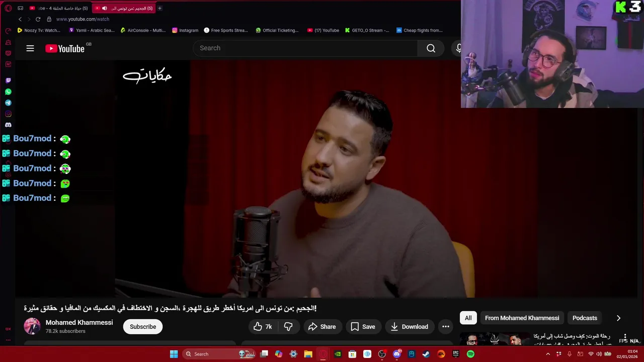Show more filter chips with right arrow
This screenshot has width=644, height=362.
pos(618,318)
